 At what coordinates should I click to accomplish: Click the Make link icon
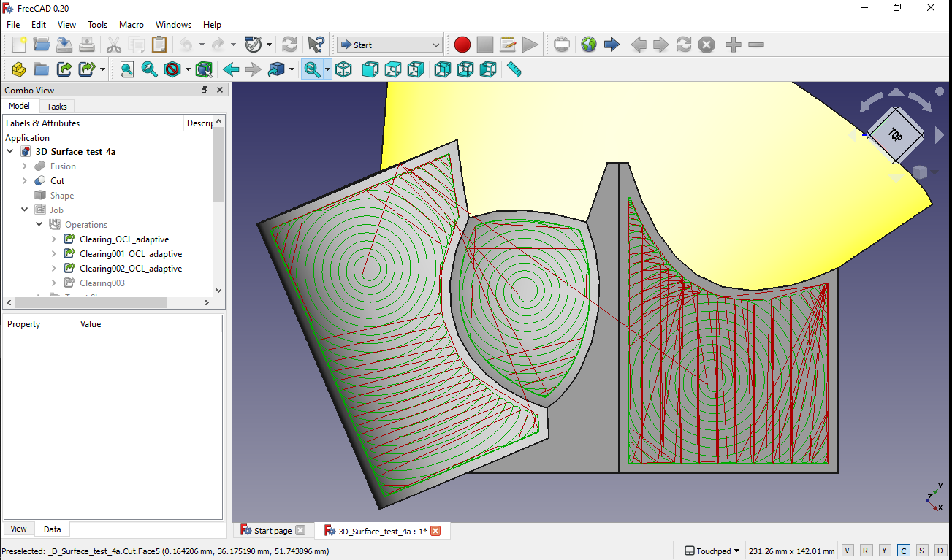64,69
